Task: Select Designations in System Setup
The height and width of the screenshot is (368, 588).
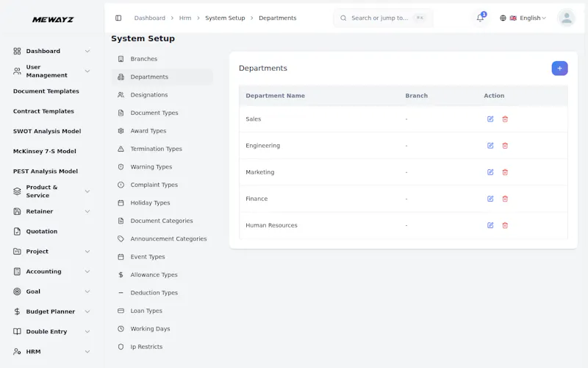Action: (162, 95)
